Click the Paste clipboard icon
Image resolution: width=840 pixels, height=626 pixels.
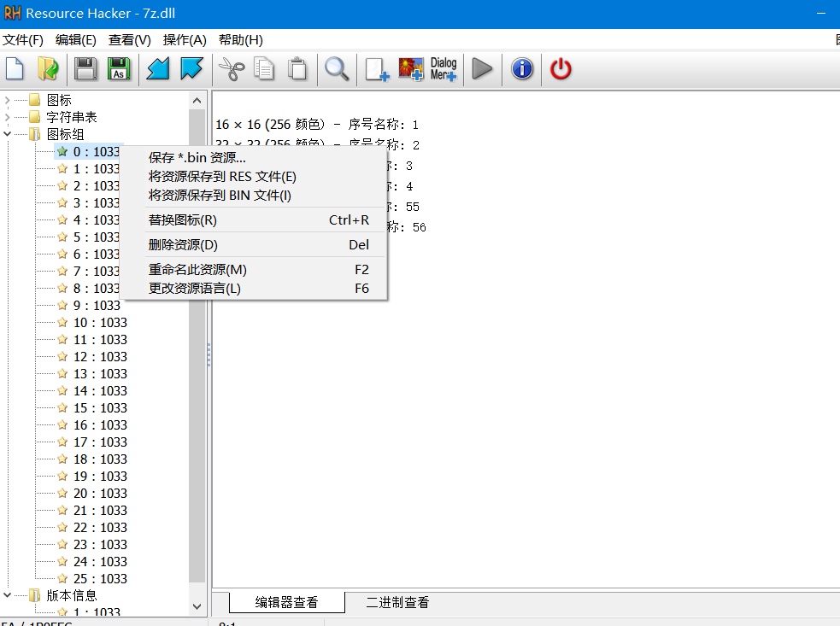(297, 69)
